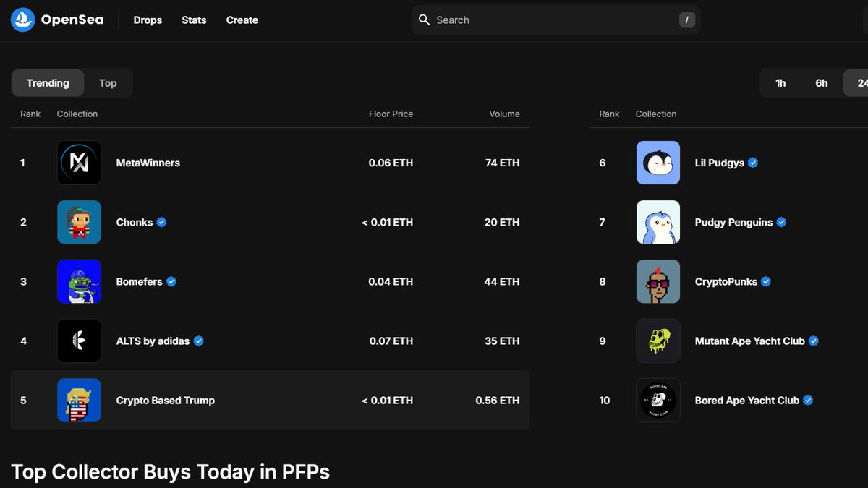Open the Bomefers collection name

(140, 281)
